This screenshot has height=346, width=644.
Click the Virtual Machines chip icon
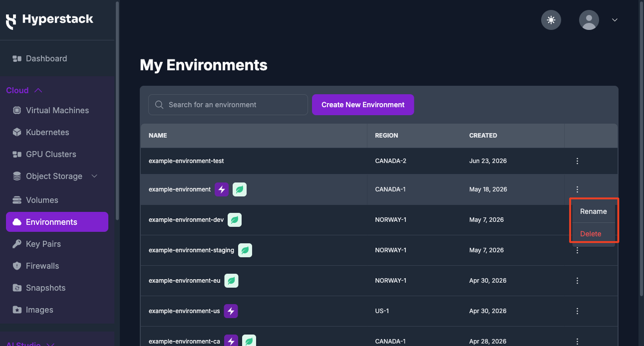17,110
